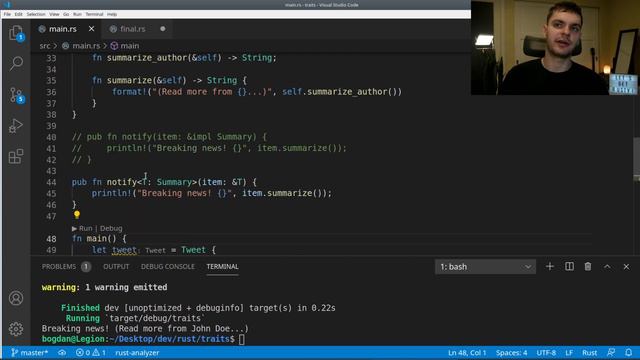Click unsaved dot on final.rs tab
This screenshot has height=360, width=640.
point(163,29)
